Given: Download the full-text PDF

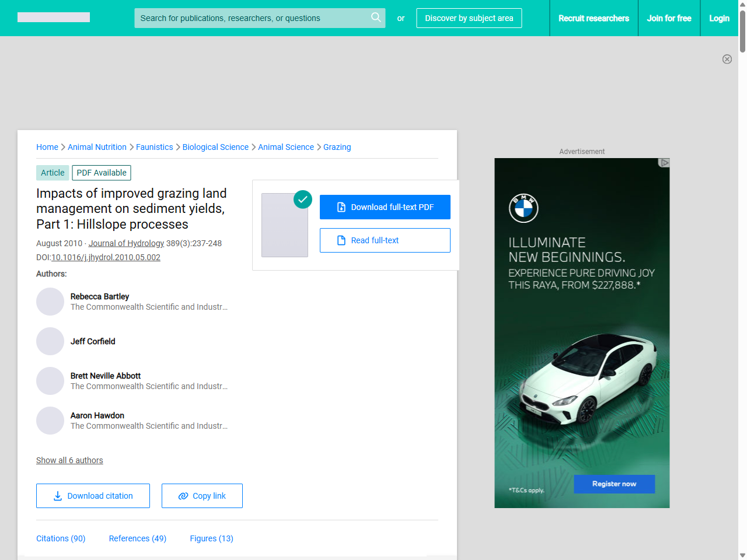Looking at the screenshot, I should coord(385,207).
